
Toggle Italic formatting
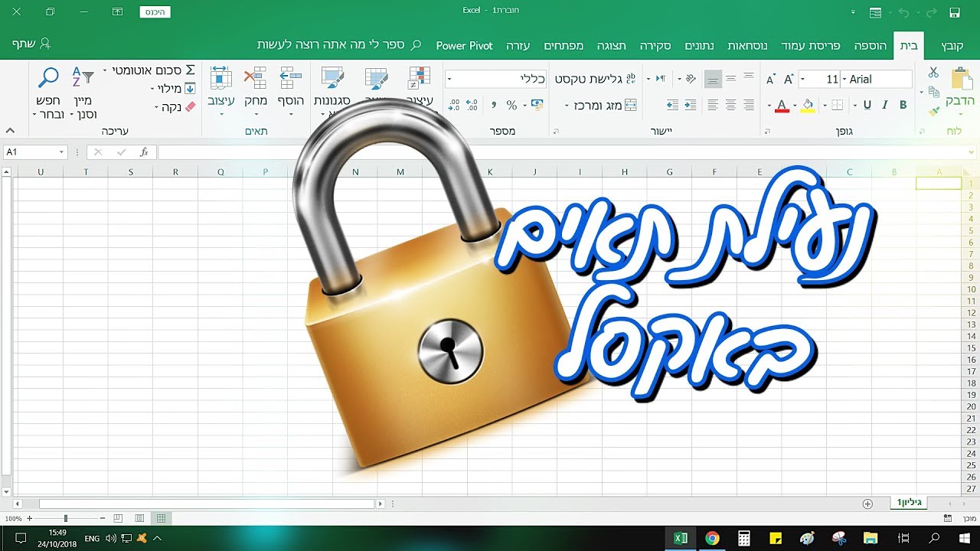click(x=885, y=105)
